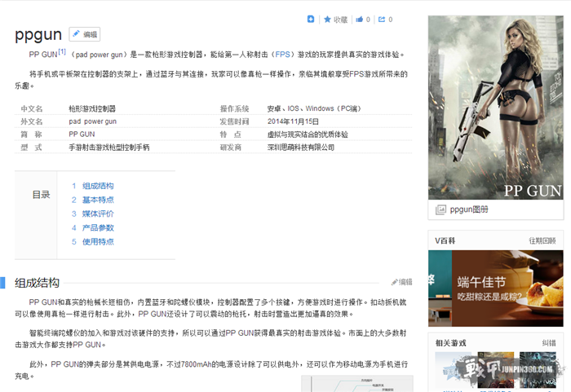Open the ppgun图册 album icon
The height and width of the screenshot is (392, 571).
(441, 209)
